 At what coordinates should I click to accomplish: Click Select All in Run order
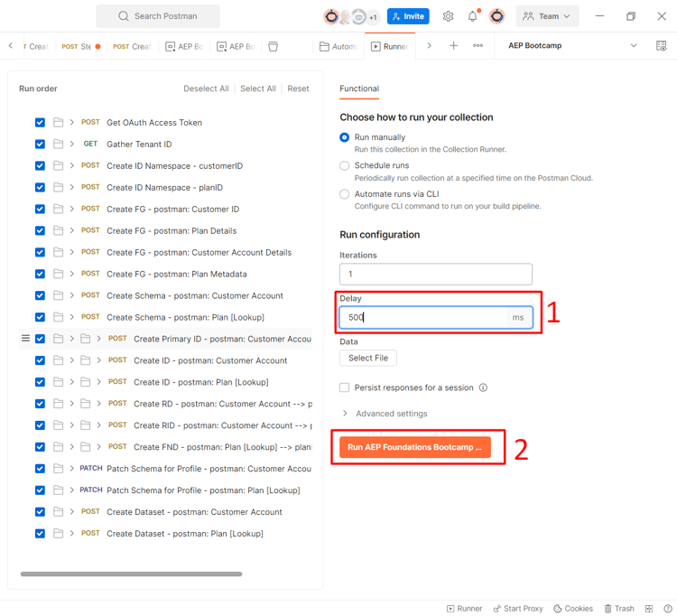click(x=258, y=89)
